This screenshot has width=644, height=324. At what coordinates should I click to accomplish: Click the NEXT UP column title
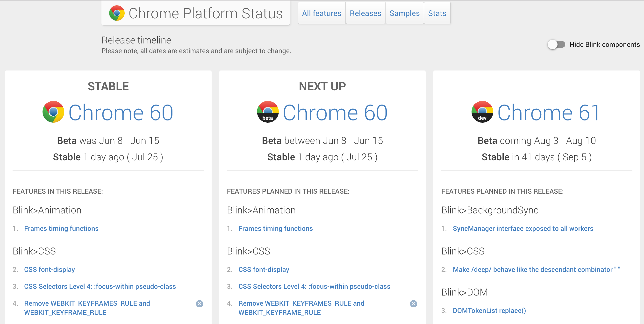click(322, 86)
